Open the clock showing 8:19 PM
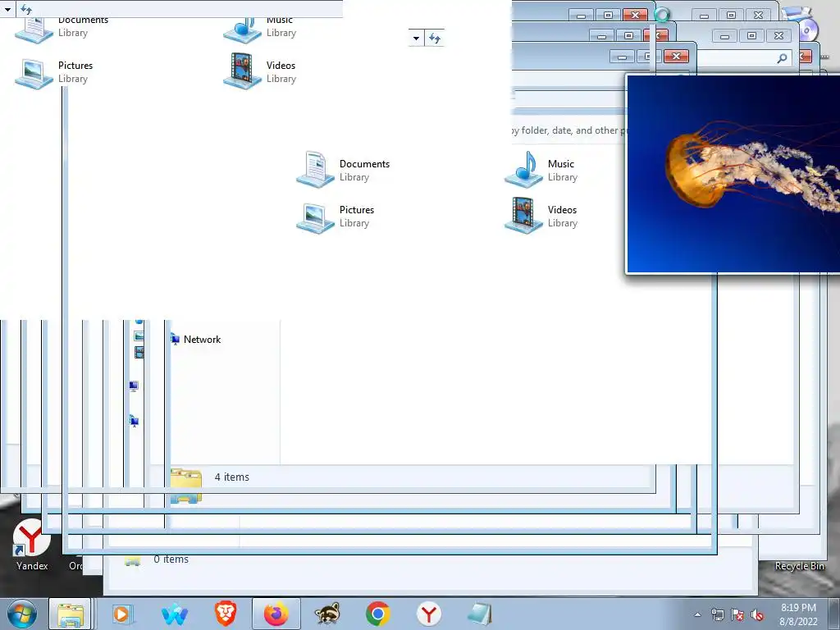This screenshot has width=840, height=630. [798, 614]
